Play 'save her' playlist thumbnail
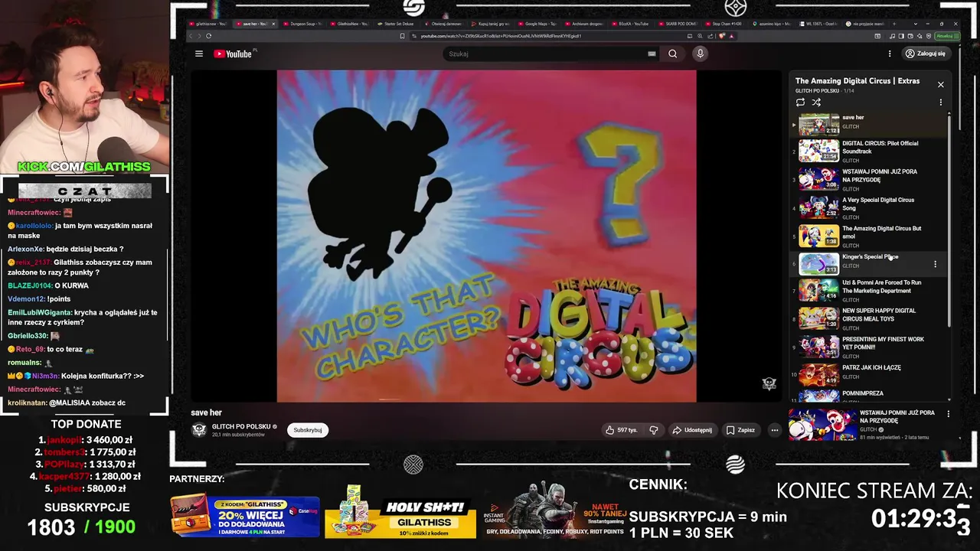The height and width of the screenshot is (551, 980). [819, 124]
